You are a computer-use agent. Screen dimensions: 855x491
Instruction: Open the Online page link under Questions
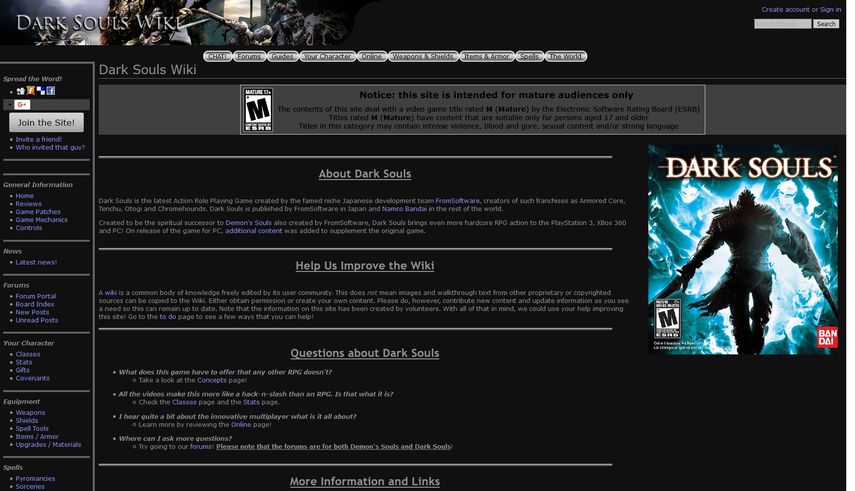pyautogui.click(x=241, y=424)
